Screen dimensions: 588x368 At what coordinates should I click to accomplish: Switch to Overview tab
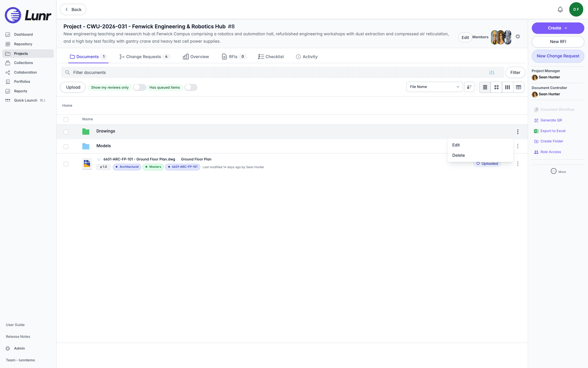(x=196, y=57)
